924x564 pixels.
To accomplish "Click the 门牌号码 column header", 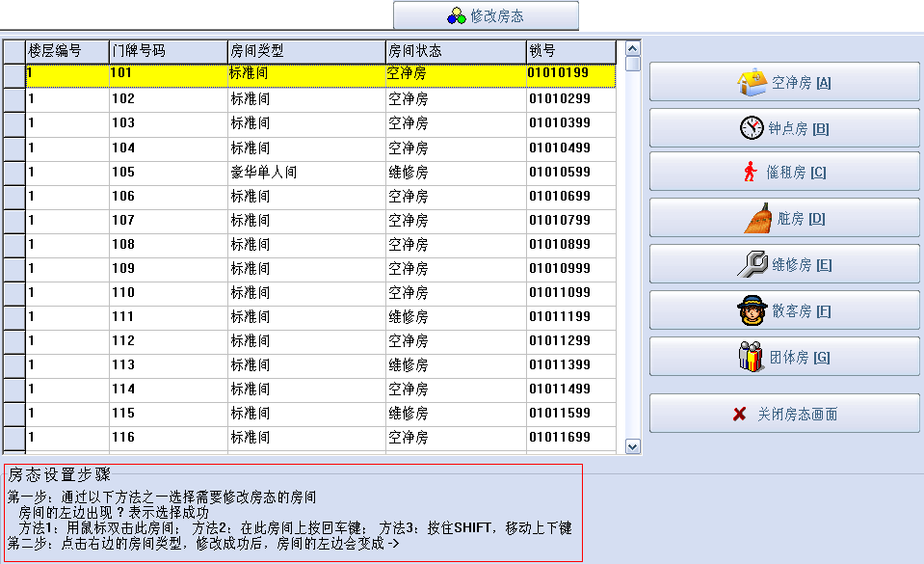I will tap(168, 51).
